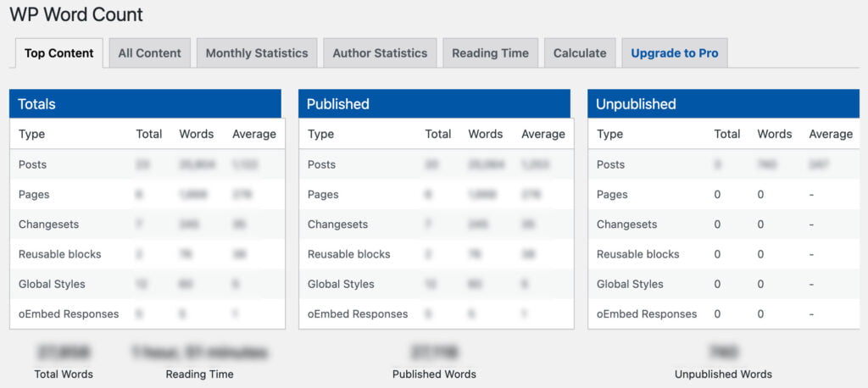The image size is (868, 388).
Task: Click the Type column header in Totals
Action: pyautogui.click(x=31, y=134)
